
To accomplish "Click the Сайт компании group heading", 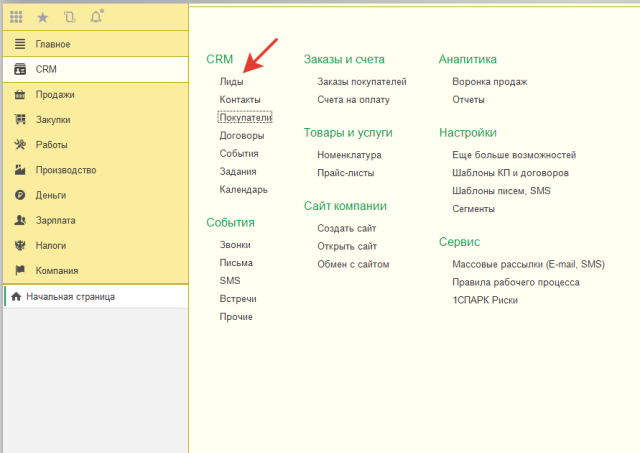I will 345,206.
